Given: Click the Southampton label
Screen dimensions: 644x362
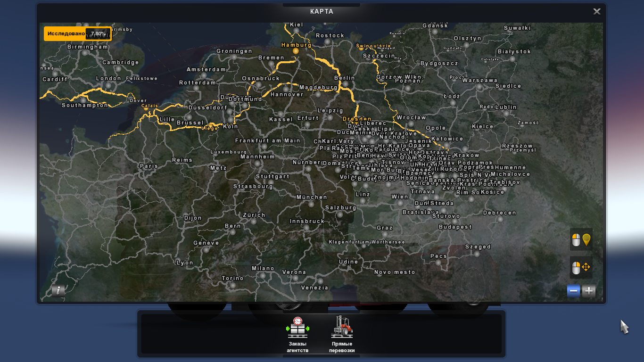Looking at the screenshot, I should 85,105.
